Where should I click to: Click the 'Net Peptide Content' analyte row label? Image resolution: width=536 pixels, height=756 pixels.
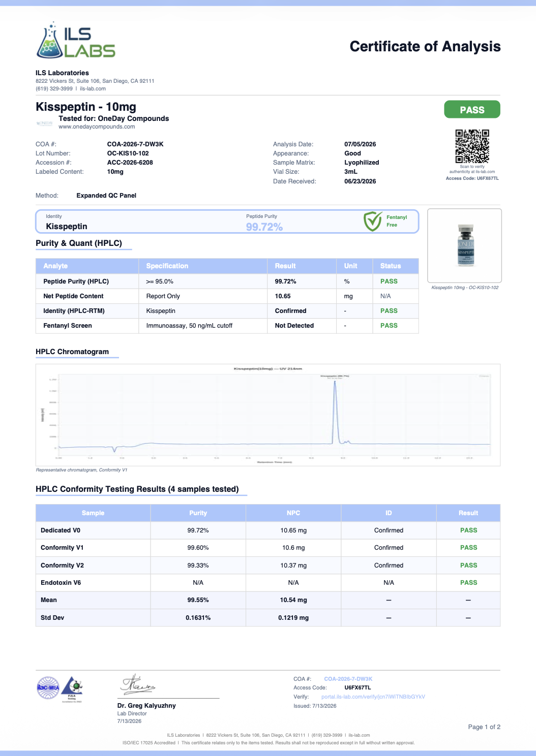point(73,296)
